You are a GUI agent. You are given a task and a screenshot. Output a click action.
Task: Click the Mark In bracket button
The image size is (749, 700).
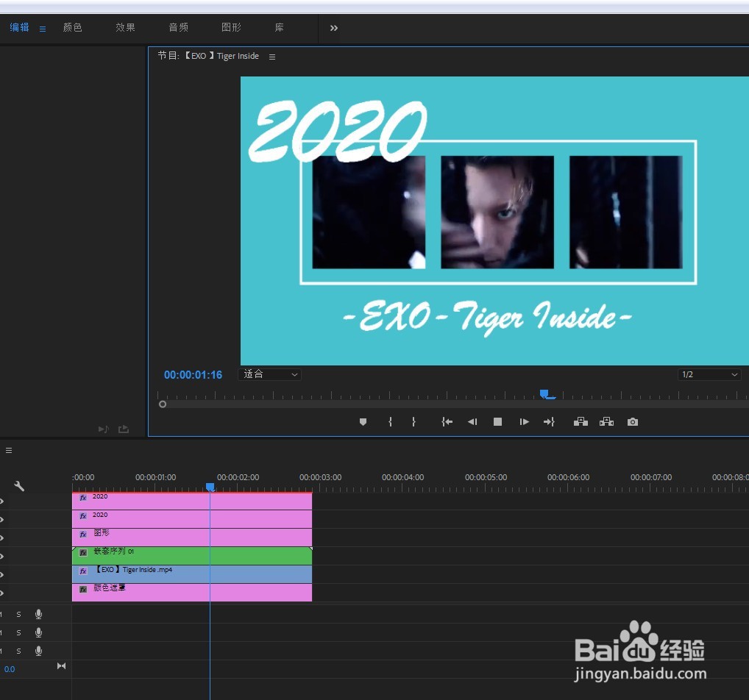coord(390,421)
